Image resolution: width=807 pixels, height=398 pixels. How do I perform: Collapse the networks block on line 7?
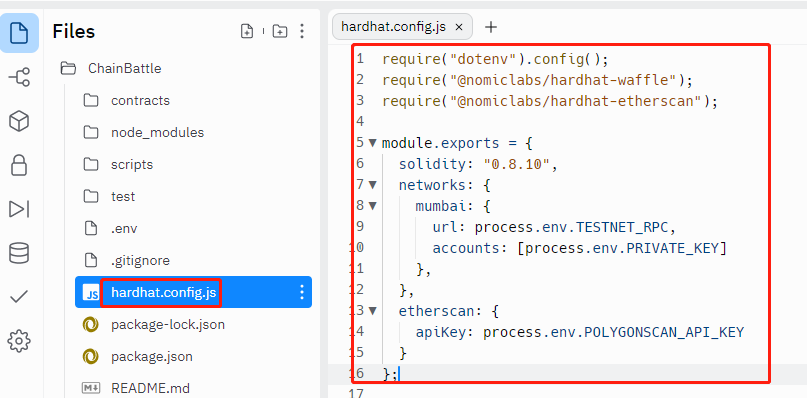click(373, 184)
